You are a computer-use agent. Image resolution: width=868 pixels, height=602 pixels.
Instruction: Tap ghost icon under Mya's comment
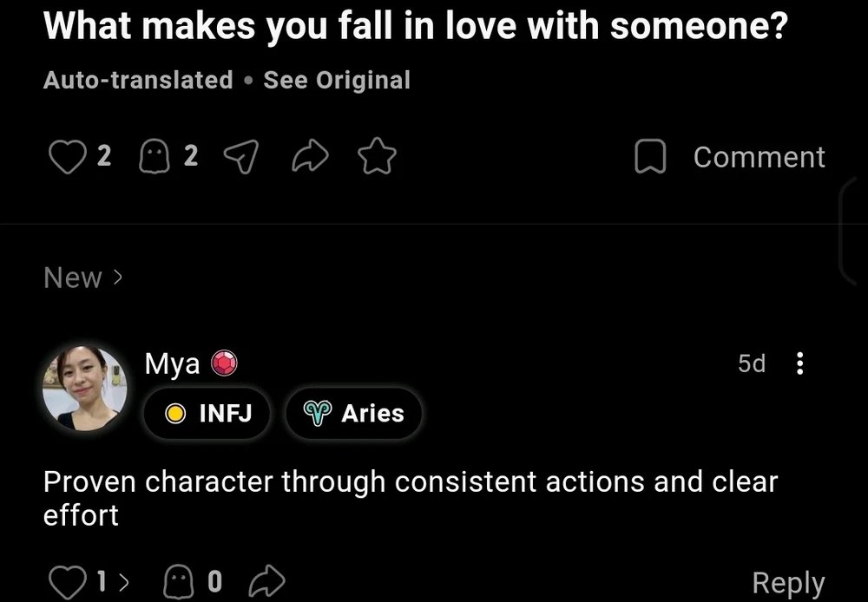click(x=179, y=582)
